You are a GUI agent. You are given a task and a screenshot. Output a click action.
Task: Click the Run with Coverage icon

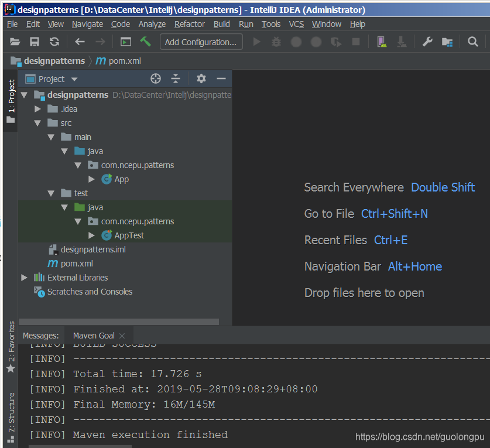click(x=336, y=42)
